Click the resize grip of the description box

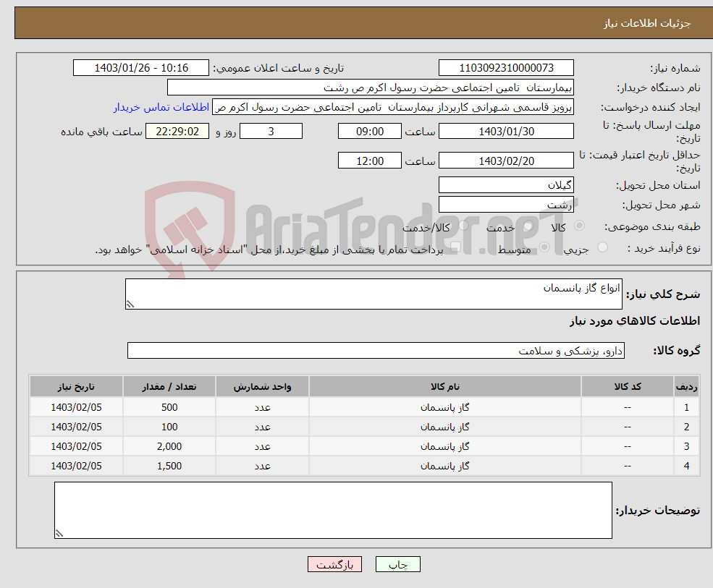click(x=130, y=304)
